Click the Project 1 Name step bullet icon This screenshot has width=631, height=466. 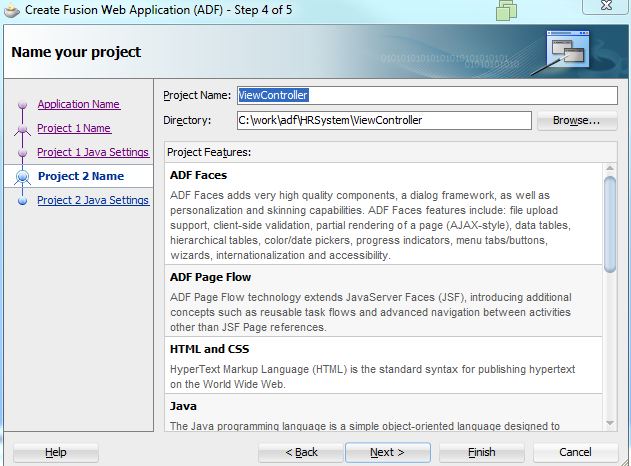pyautogui.click(x=23, y=129)
